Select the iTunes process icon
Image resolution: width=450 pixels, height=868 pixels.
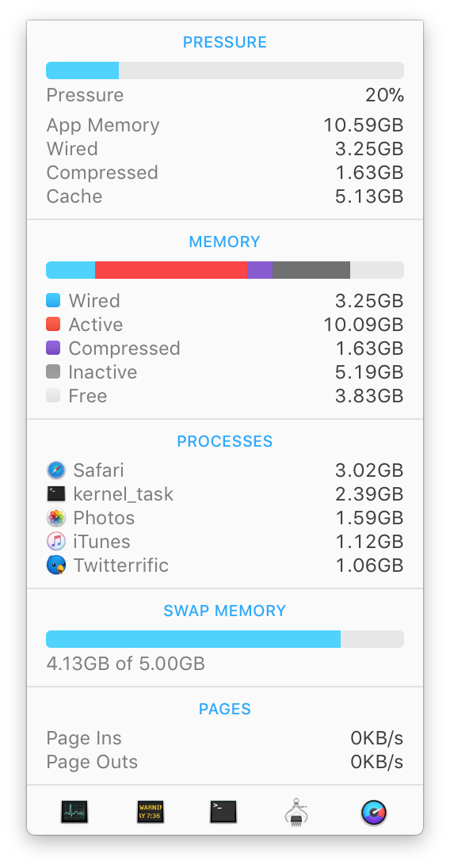56,542
